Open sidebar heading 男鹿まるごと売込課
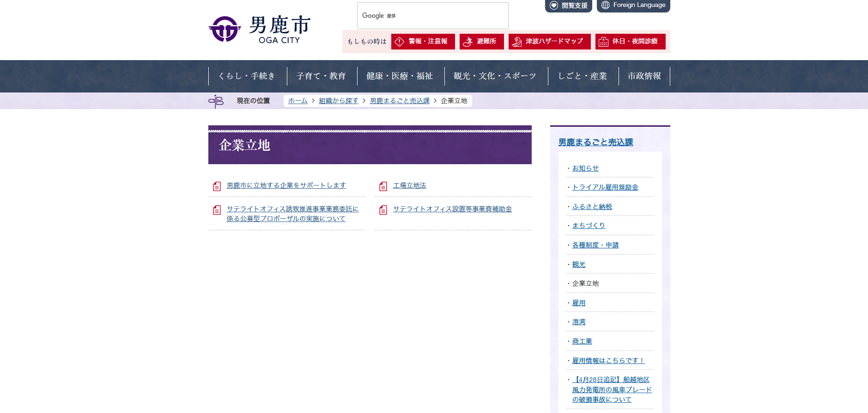The width and height of the screenshot is (868, 413). (595, 142)
